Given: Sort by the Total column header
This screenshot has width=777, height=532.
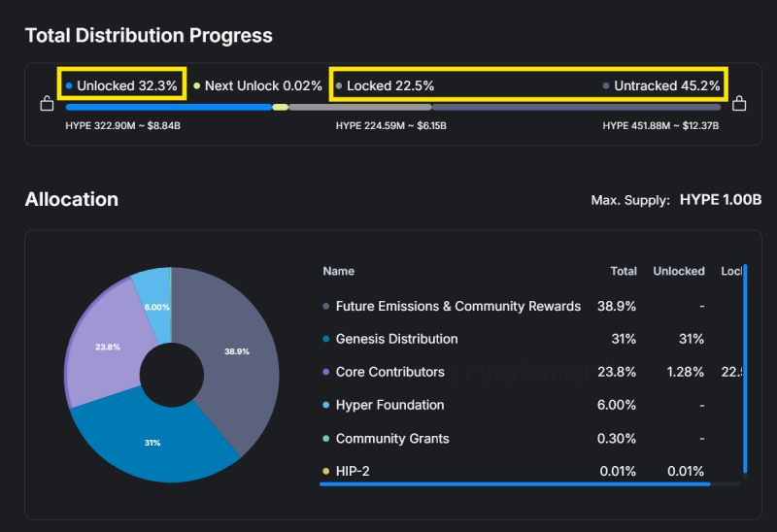Looking at the screenshot, I should coord(623,272).
